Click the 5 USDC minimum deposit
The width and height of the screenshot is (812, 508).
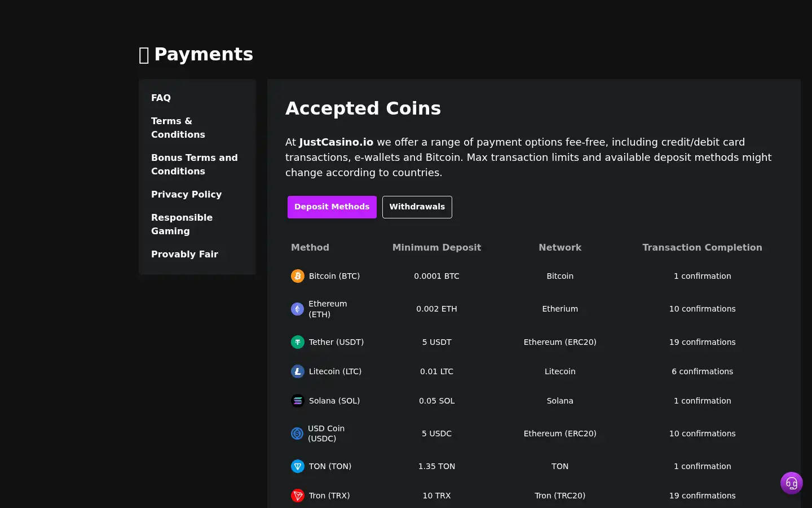437,433
